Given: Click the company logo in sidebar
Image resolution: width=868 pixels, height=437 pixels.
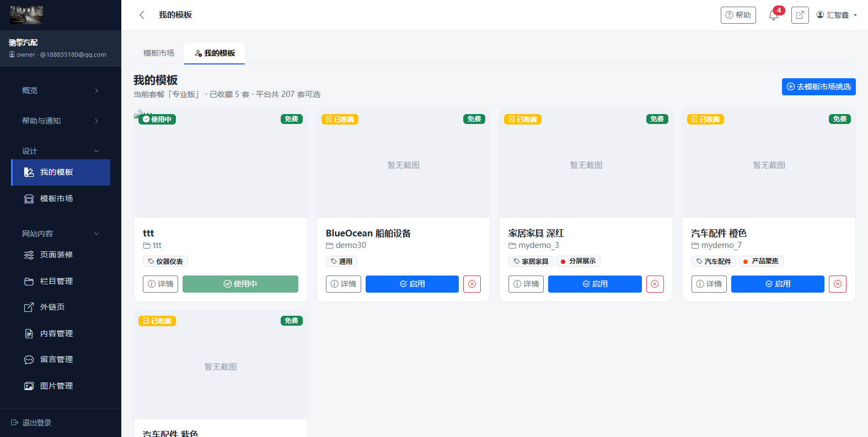Looking at the screenshot, I should point(26,15).
